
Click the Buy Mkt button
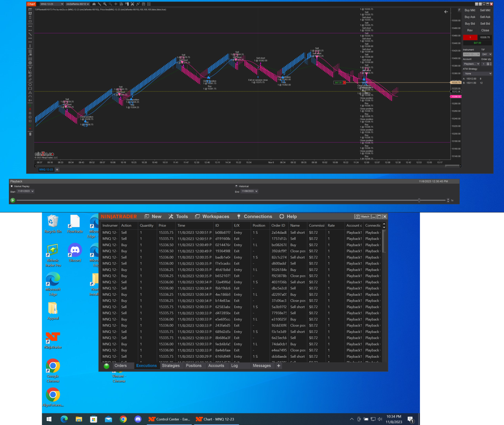pyautogui.click(x=470, y=10)
